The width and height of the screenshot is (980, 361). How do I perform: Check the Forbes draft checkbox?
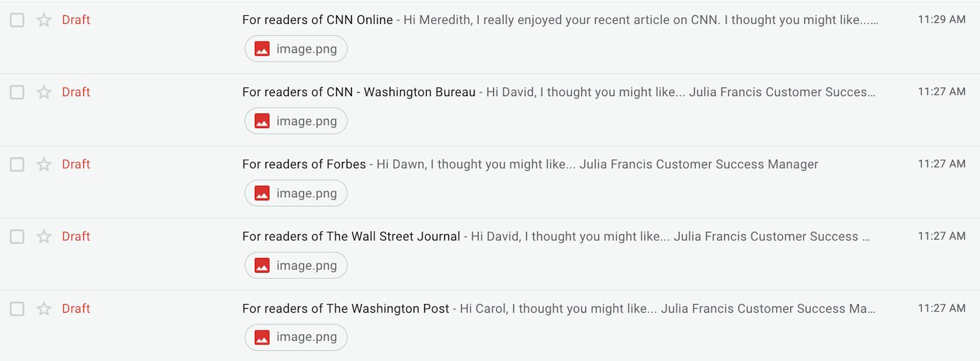17,165
